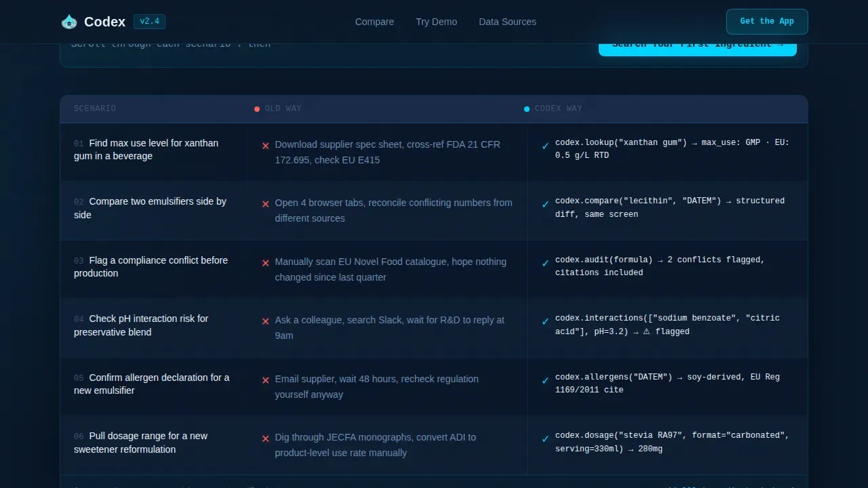Click red X icon by Manually scan EU Novel Food

266,262
